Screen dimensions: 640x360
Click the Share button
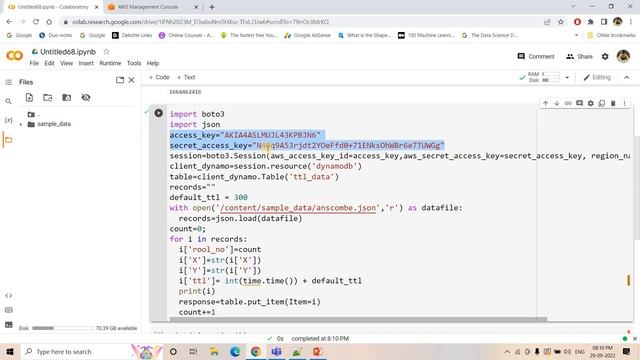[x=579, y=56]
